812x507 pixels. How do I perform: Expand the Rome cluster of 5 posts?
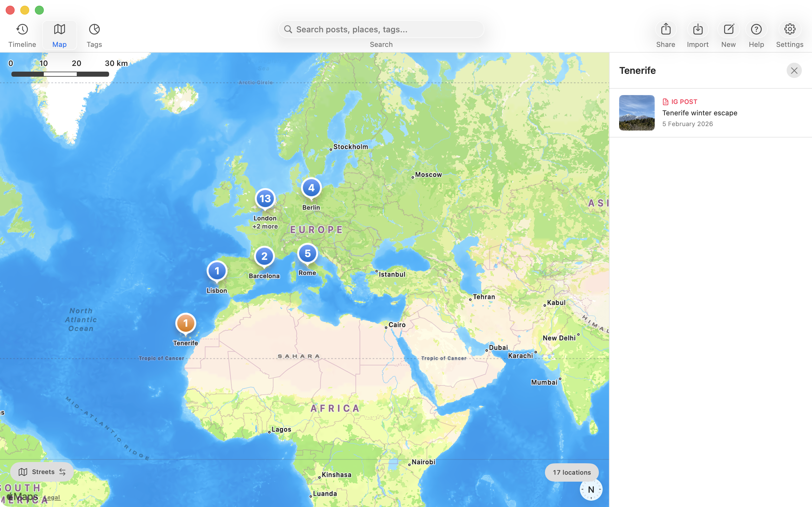[307, 254]
